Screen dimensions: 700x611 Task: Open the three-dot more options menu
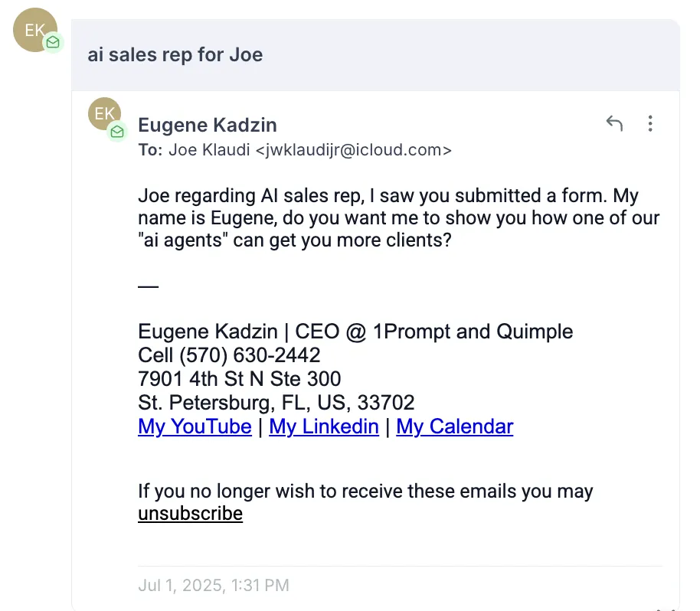(x=650, y=123)
